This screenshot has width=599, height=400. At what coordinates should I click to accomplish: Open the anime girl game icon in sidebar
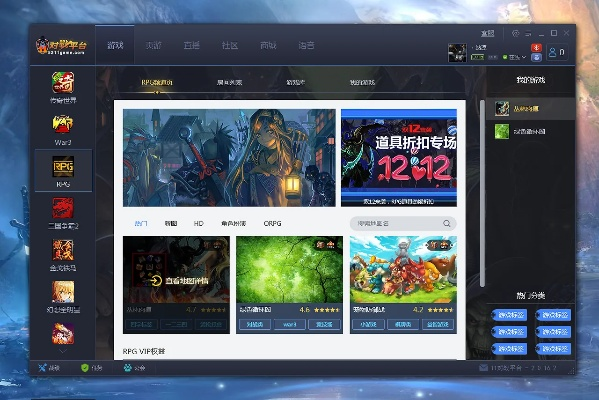[x=63, y=292]
